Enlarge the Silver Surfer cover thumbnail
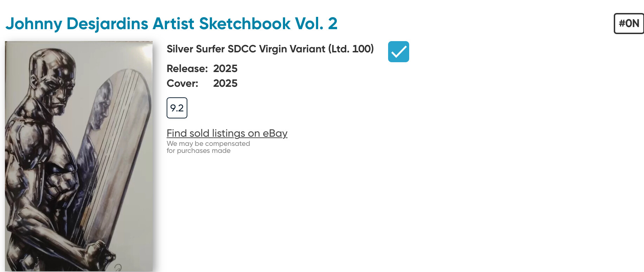 [x=79, y=156]
